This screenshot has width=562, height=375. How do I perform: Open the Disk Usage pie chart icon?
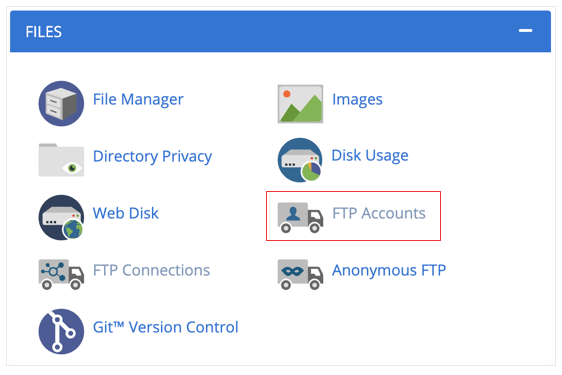coord(300,160)
